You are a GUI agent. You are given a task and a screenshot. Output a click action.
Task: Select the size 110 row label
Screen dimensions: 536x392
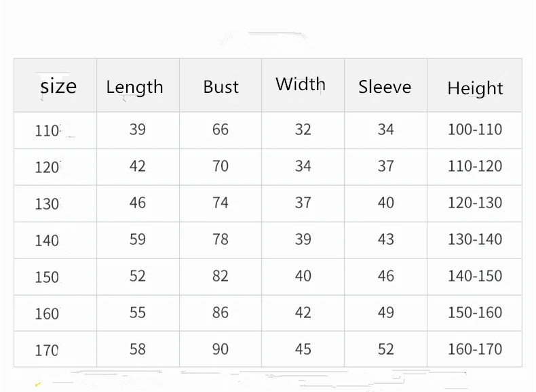click(x=47, y=130)
